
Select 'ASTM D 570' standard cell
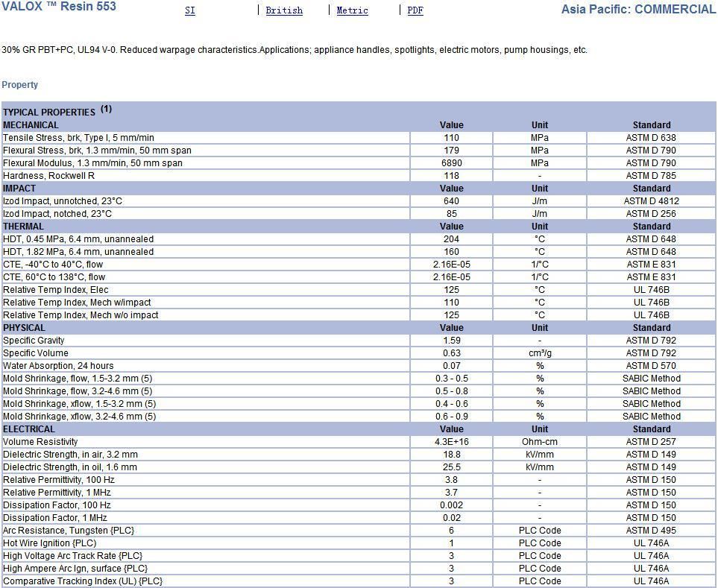(651, 366)
